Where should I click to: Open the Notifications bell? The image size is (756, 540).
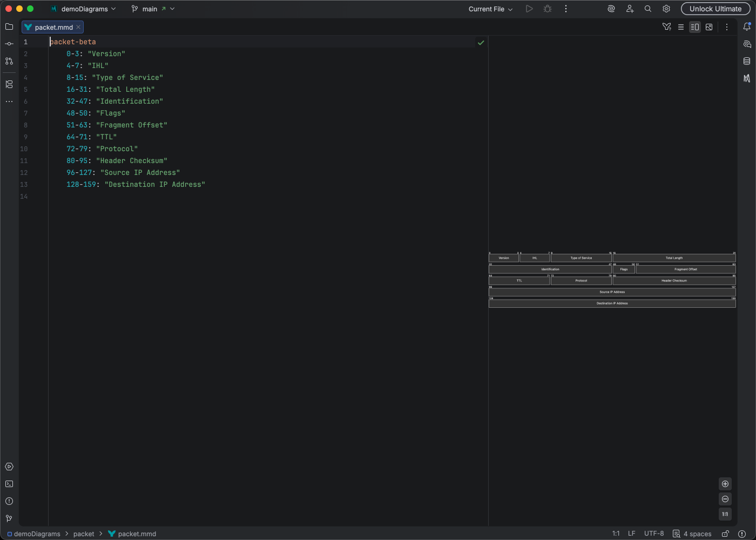(748, 25)
